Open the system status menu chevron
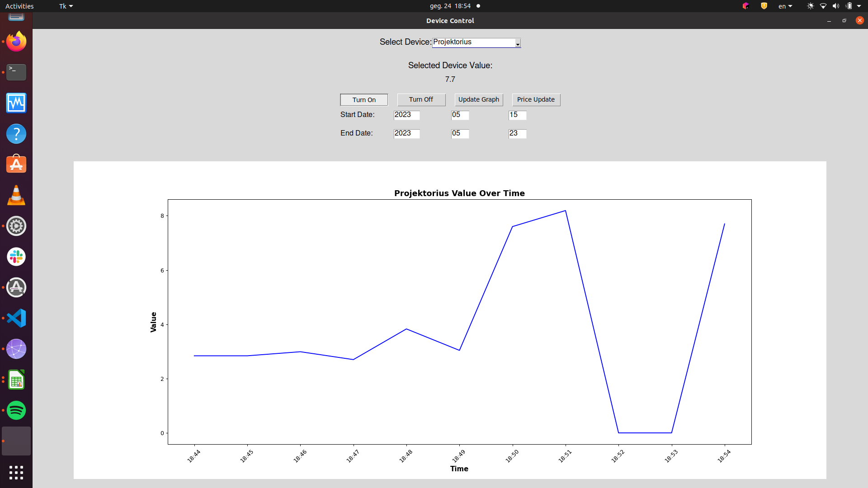The image size is (868, 488). pos(858,6)
